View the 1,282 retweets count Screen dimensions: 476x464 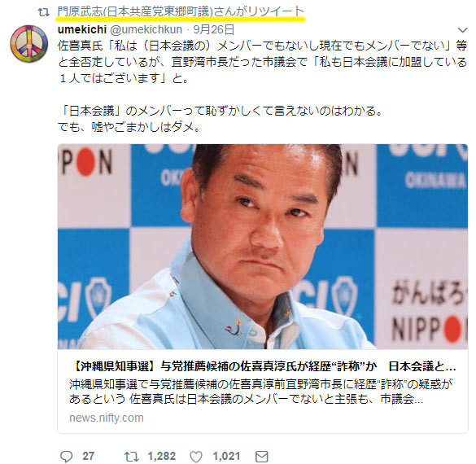(x=161, y=456)
